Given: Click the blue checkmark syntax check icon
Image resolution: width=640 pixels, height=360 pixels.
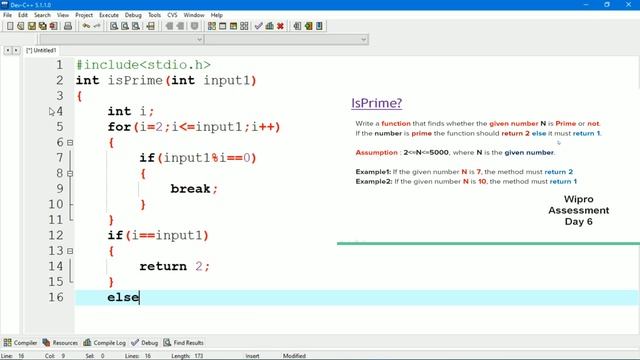Looking at the screenshot, I should point(258,26).
